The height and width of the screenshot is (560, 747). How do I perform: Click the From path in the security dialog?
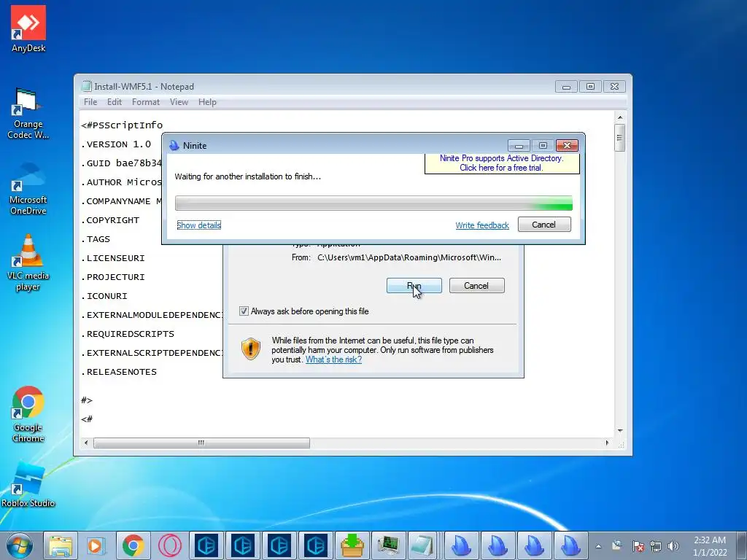pyautogui.click(x=409, y=257)
